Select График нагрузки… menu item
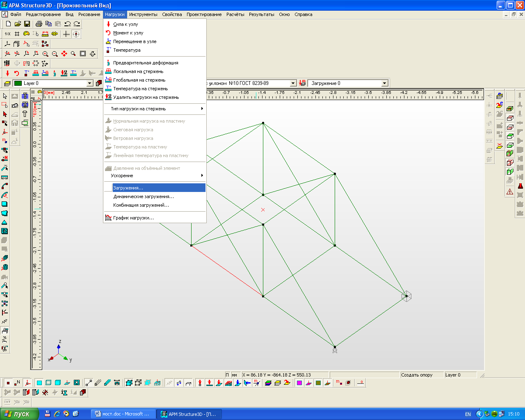Image resolution: width=525 pixels, height=420 pixels. click(155, 218)
